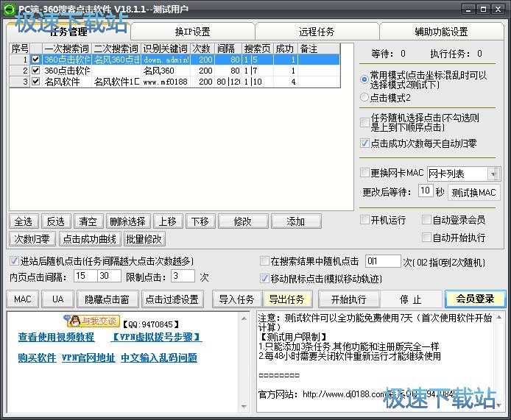Uncheck the checkbox for task row 3
This screenshot has width=511, height=420.
(x=35, y=82)
